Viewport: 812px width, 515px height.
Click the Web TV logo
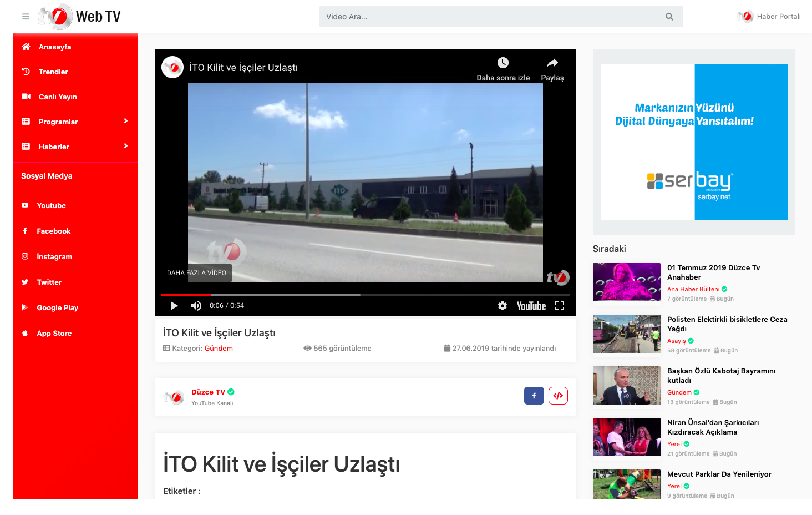click(79, 17)
